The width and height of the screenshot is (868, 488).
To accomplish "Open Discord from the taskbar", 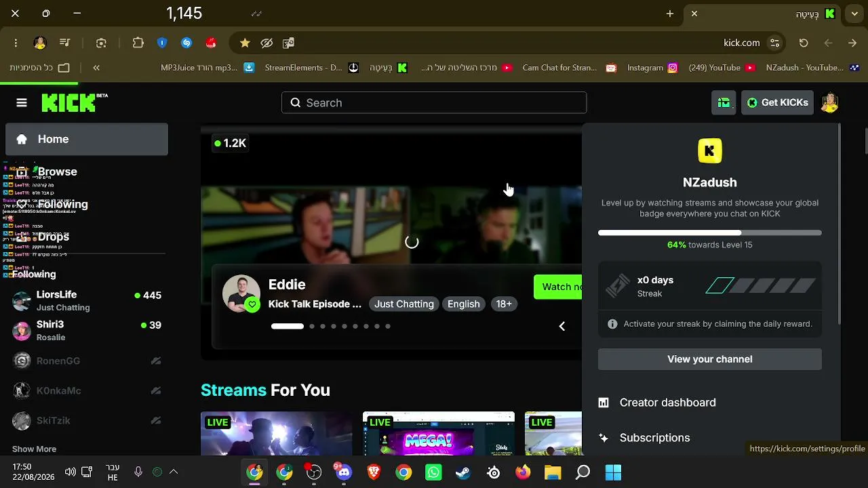I will 344,472.
